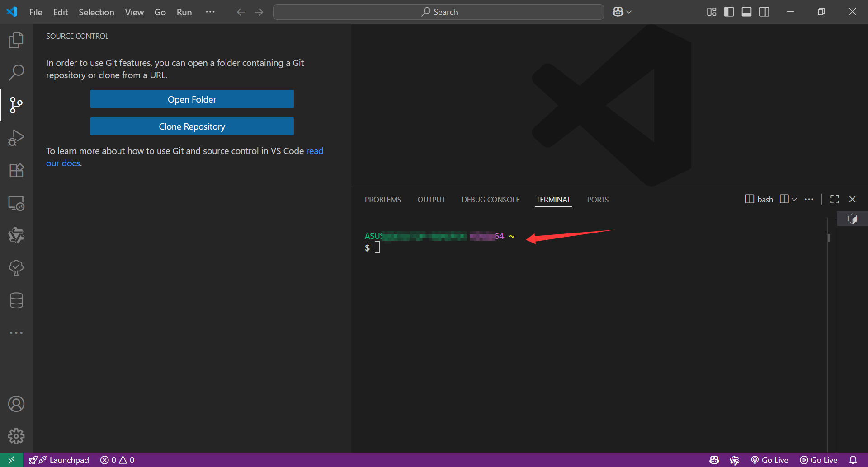Click the terminal scrollbar thumb
The width and height of the screenshot is (868, 467).
[829, 238]
